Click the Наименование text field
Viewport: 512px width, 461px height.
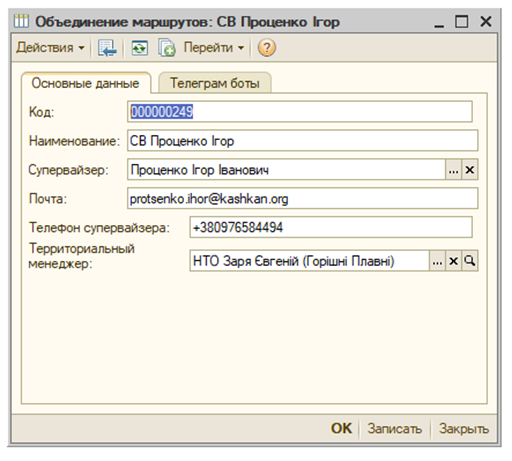(303, 141)
